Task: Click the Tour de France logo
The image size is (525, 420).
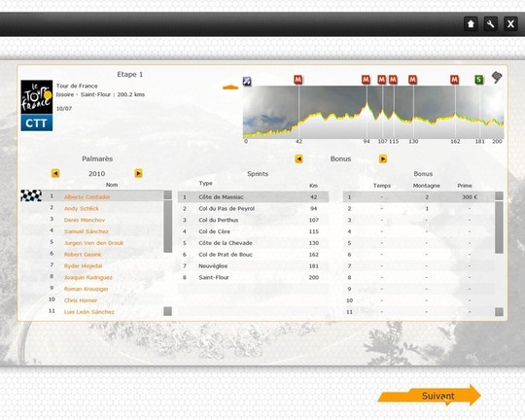Action: pos(37,97)
